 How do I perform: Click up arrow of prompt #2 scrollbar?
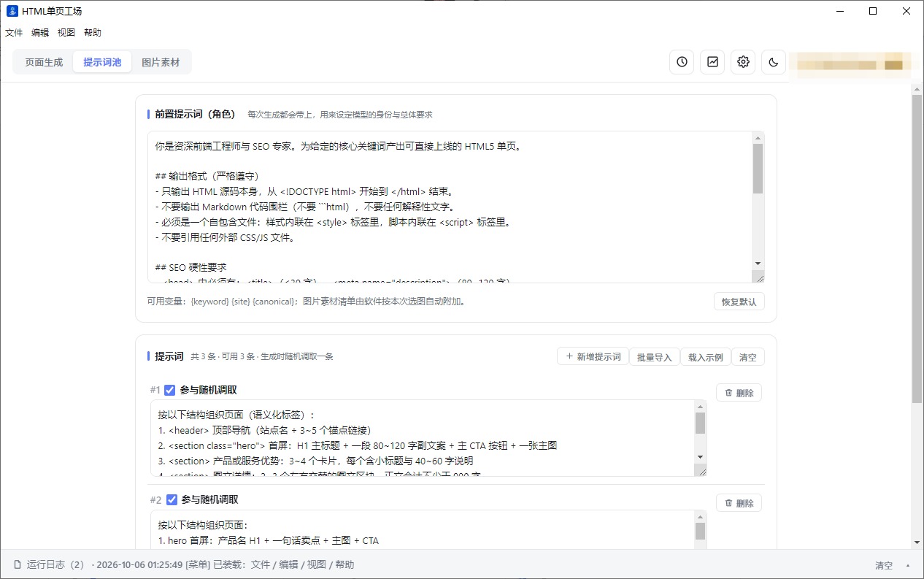coord(700,516)
